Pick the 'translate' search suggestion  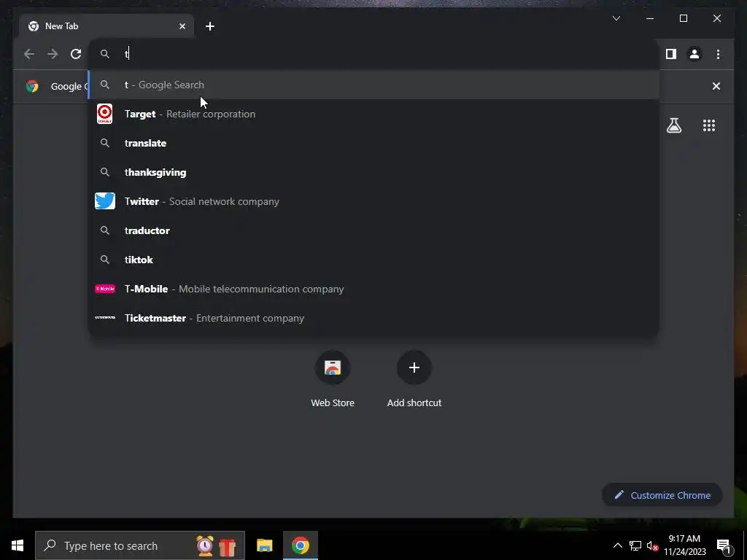coord(374,143)
